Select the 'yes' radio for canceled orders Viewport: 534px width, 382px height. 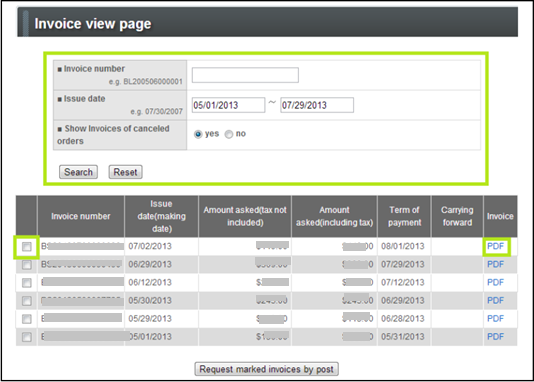(198, 134)
